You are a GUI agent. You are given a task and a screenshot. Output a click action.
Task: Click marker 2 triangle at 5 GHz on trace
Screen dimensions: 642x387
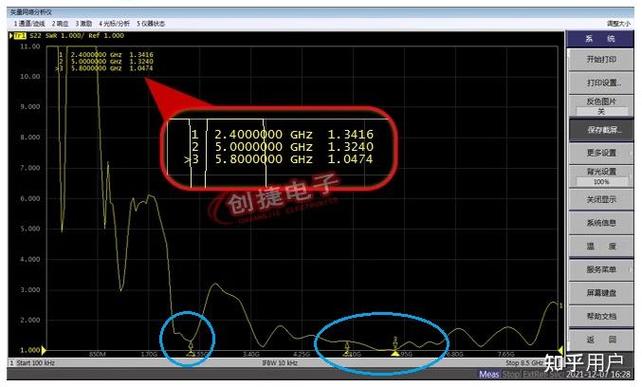coord(347,353)
